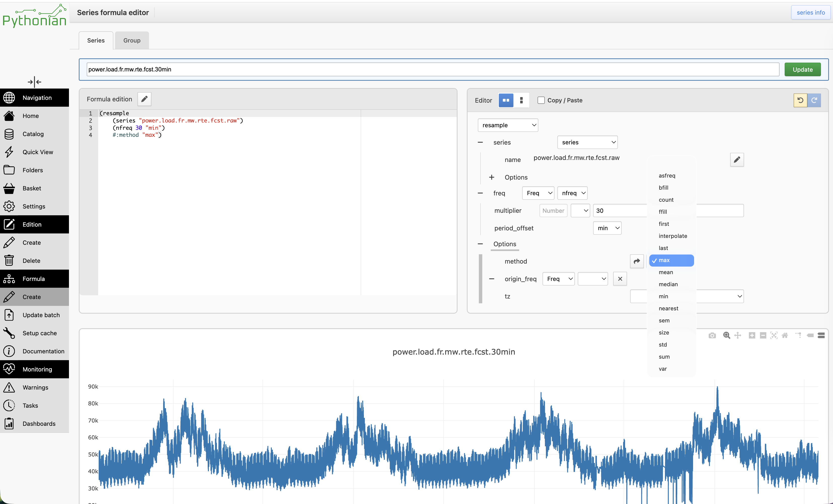
Task: Switch to the Series tab
Action: pos(96,40)
